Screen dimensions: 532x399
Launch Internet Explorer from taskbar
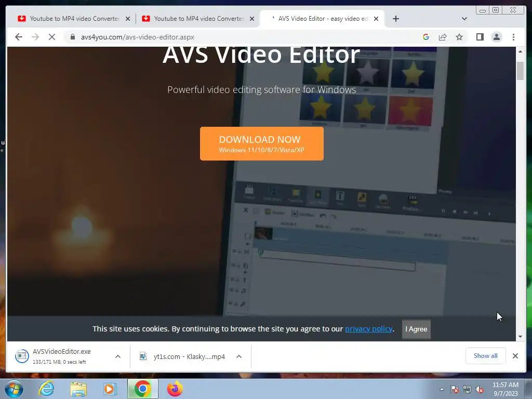click(x=46, y=389)
